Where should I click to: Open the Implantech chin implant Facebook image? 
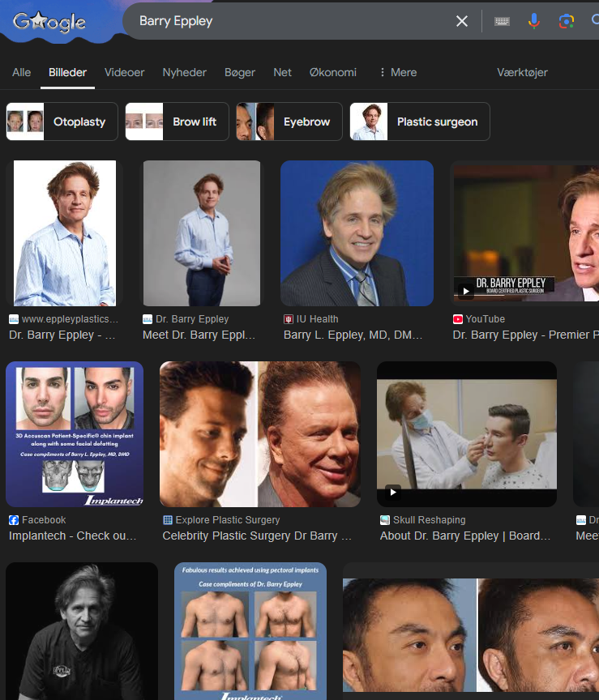(75, 434)
